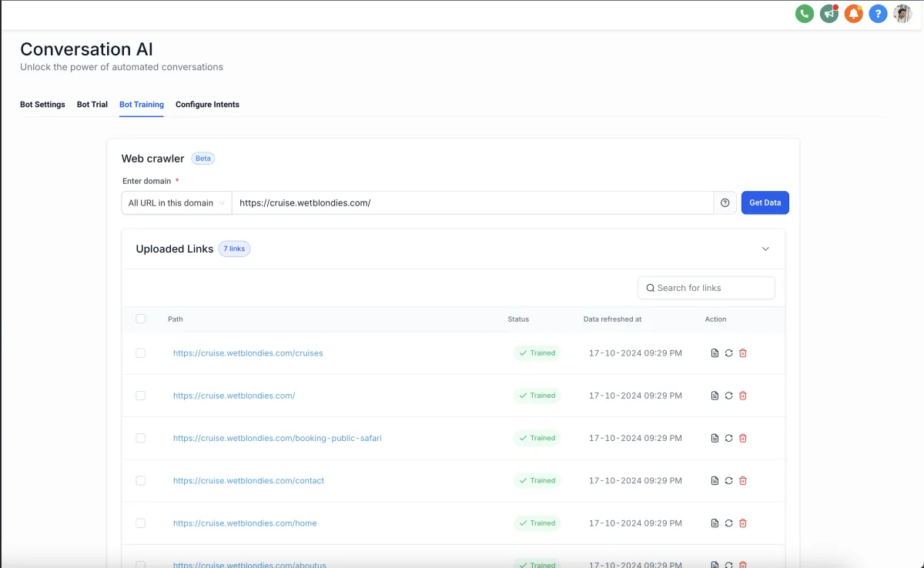924x568 pixels.
Task: Open the cruise.wetblondies.com/cruises link
Action: point(248,353)
